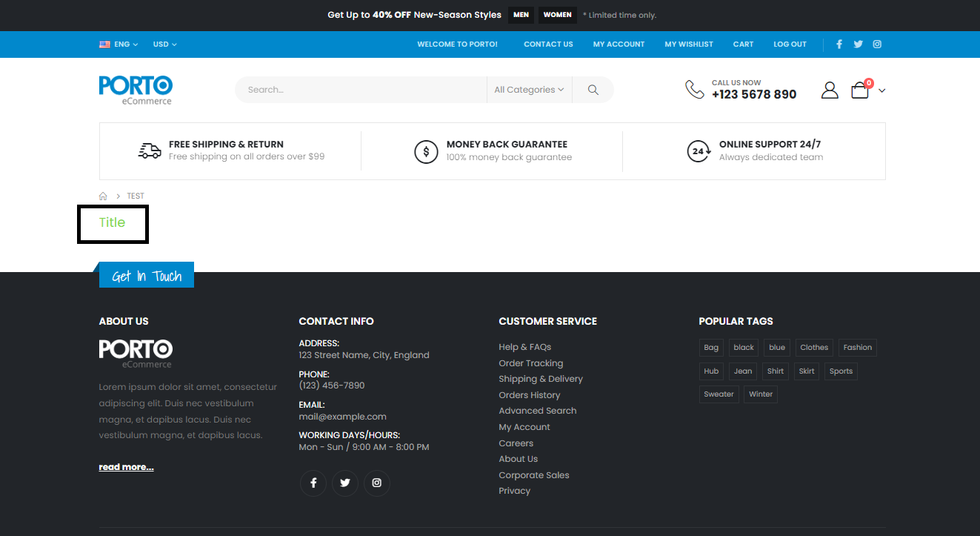Open the footer My Account link
Screen dimensions: 980x536
tap(524, 427)
